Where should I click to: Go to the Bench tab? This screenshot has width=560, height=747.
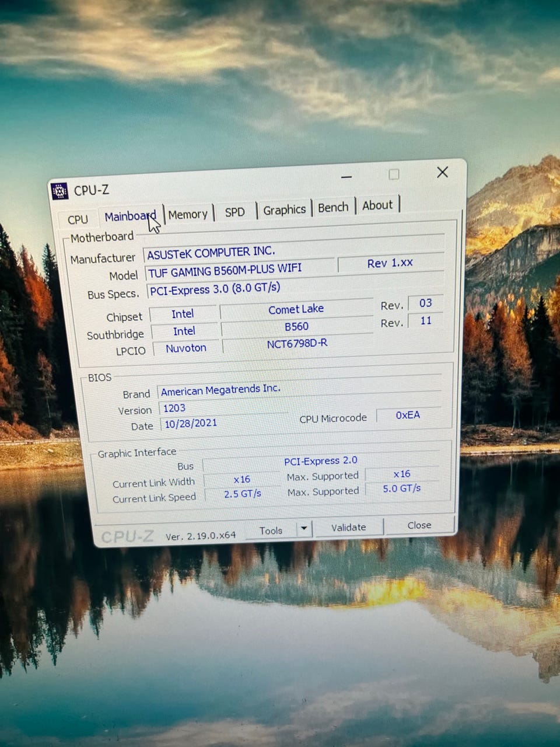tap(333, 207)
